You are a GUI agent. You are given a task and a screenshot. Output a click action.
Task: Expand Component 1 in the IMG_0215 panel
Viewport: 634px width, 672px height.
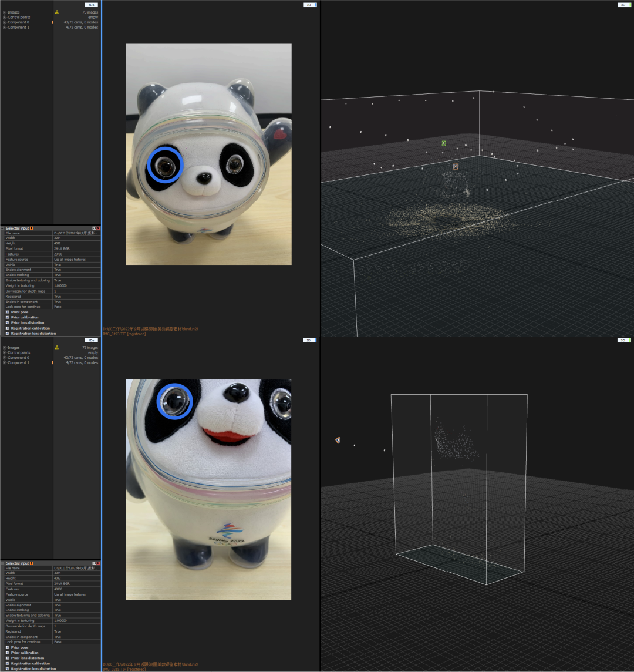click(x=4, y=362)
